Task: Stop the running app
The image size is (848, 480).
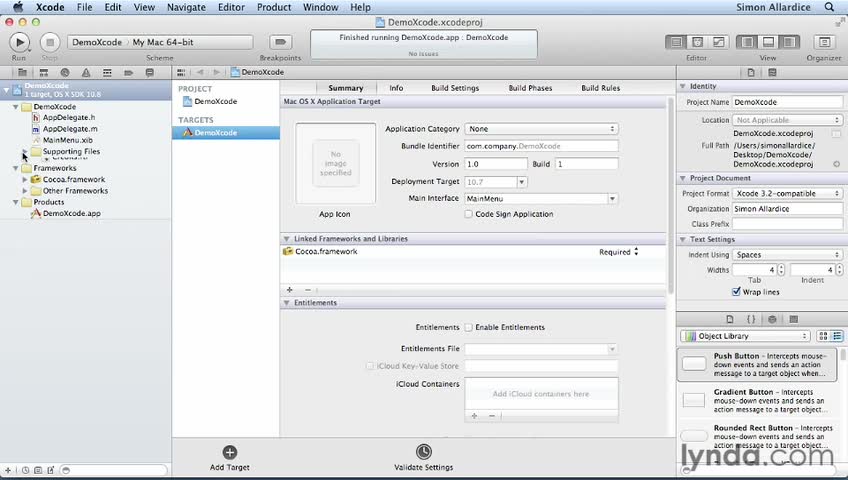Action: 50,42
